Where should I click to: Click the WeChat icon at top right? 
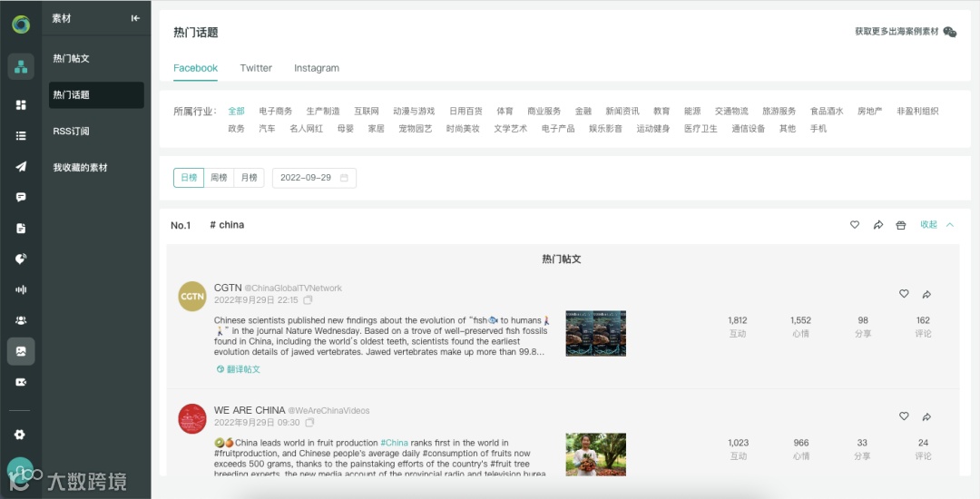point(950,32)
